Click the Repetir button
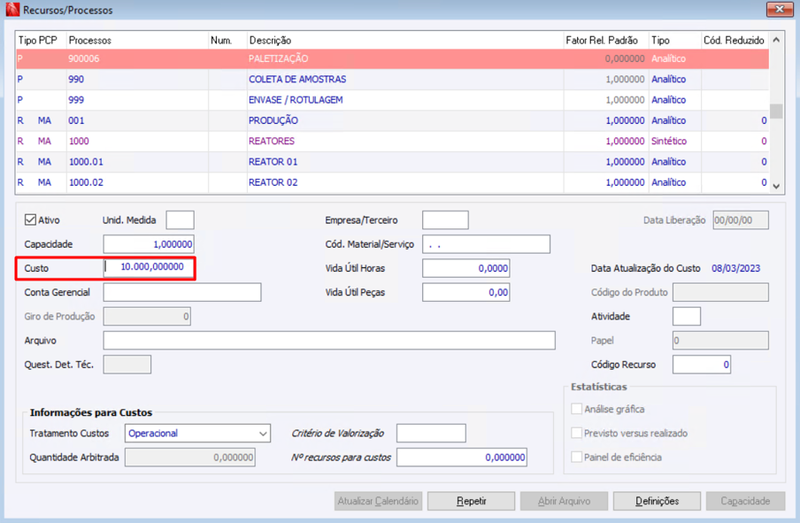The image size is (800, 523). [x=471, y=501]
